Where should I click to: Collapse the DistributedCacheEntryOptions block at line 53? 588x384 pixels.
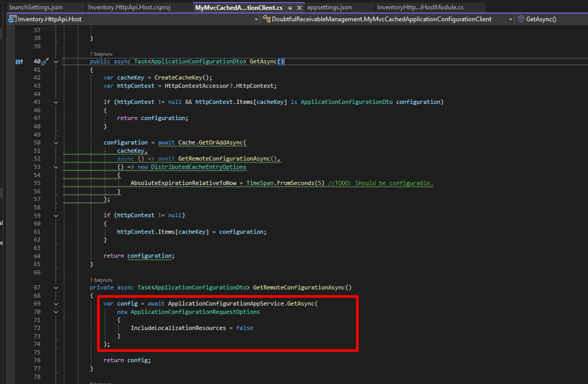(56, 167)
